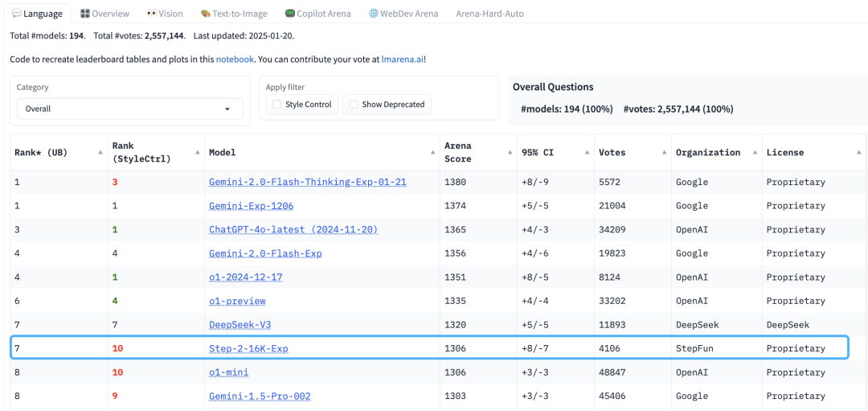868x411 pixels.
Task: Open the Category dropdown set to Overall
Action: (130, 109)
